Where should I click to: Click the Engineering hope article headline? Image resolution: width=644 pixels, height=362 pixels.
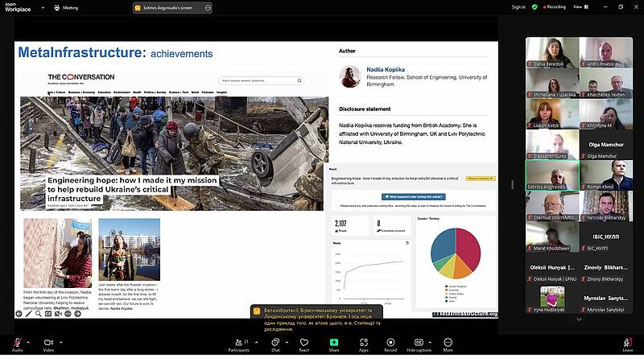[132, 189]
